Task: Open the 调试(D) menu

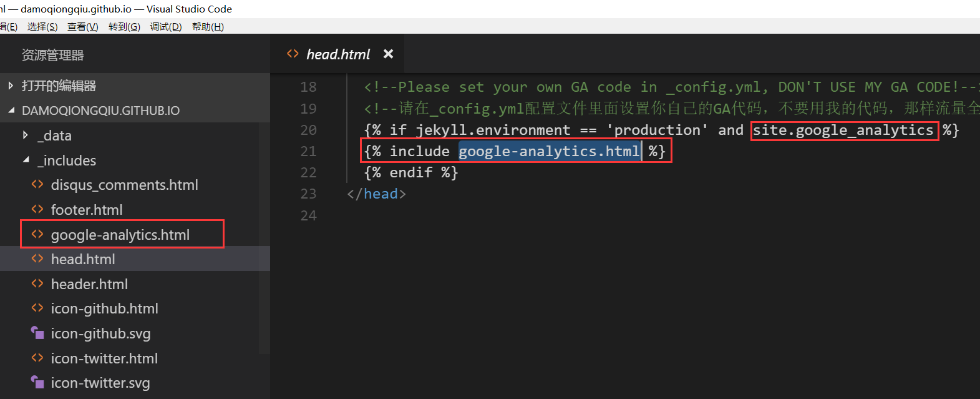Action: click(165, 26)
